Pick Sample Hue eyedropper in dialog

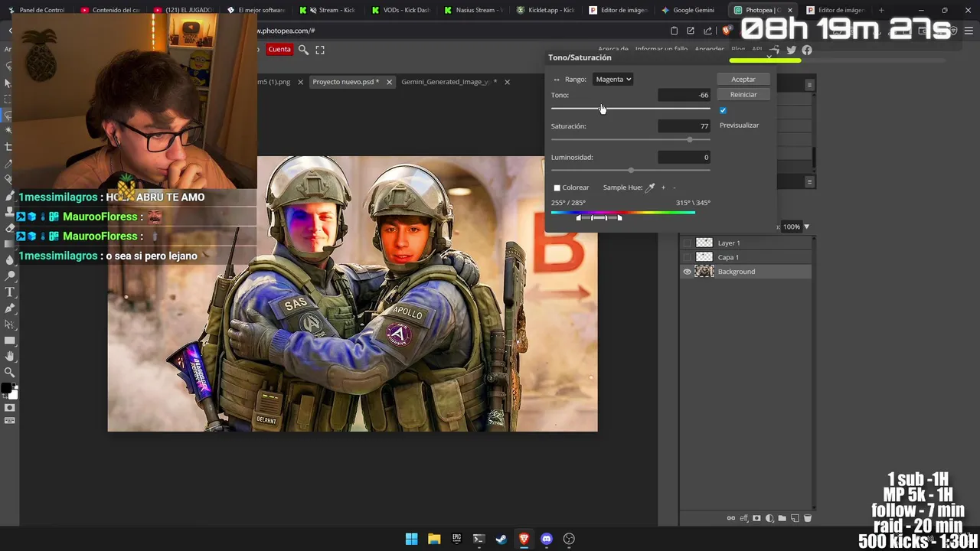(650, 187)
